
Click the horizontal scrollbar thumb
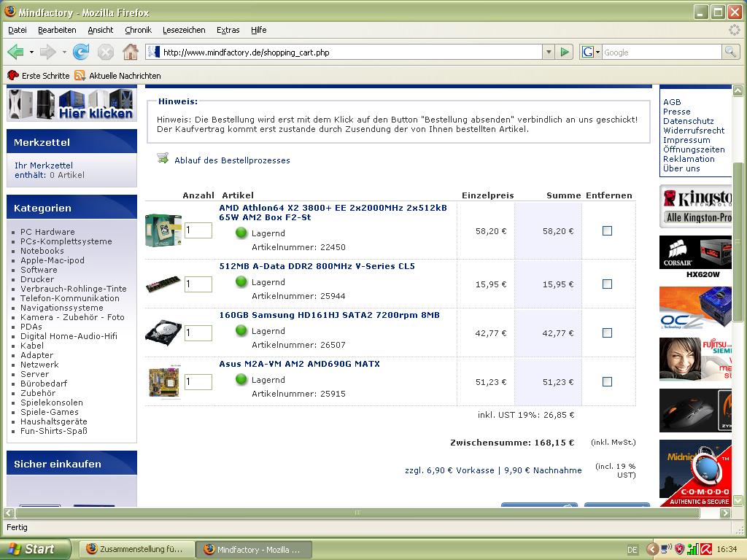[357, 513]
